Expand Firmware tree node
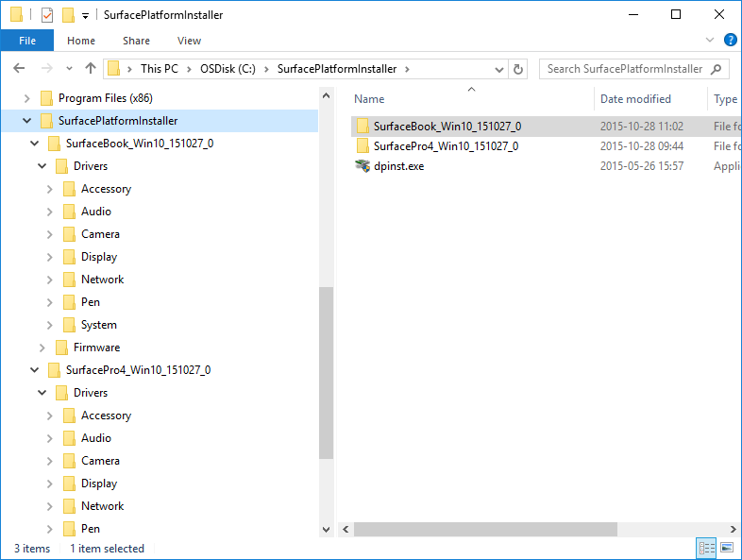The height and width of the screenshot is (560, 742). [42, 348]
